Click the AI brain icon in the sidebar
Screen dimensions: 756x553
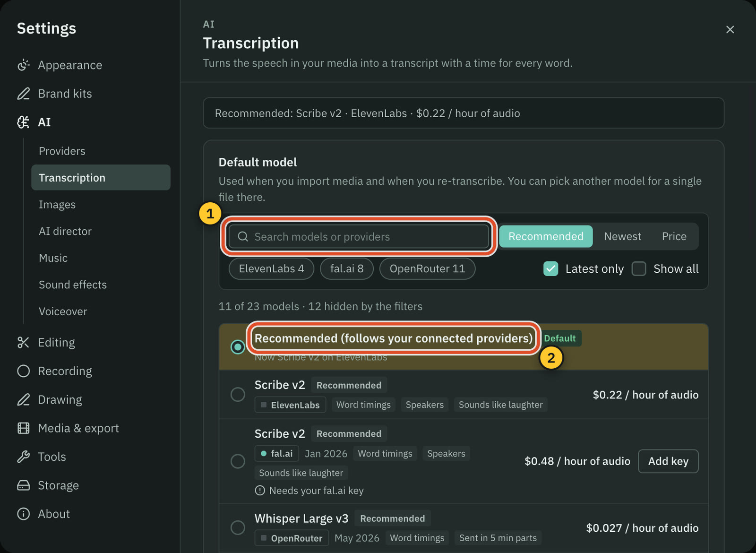pos(23,122)
